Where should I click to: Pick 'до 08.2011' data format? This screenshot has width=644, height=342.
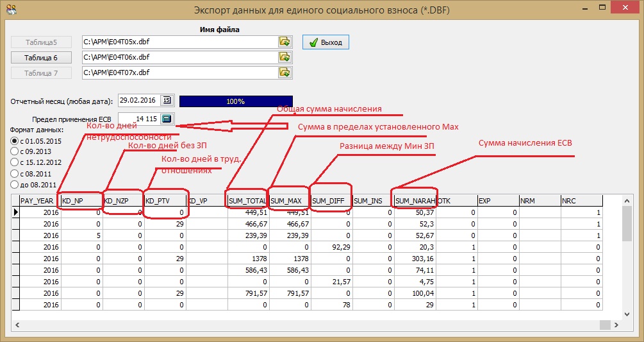[14, 184]
